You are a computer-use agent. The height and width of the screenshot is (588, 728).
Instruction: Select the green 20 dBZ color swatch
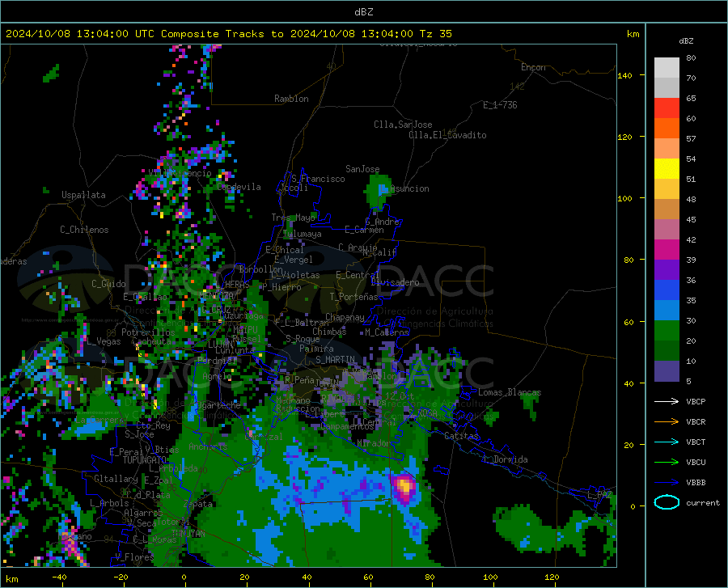click(667, 331)
